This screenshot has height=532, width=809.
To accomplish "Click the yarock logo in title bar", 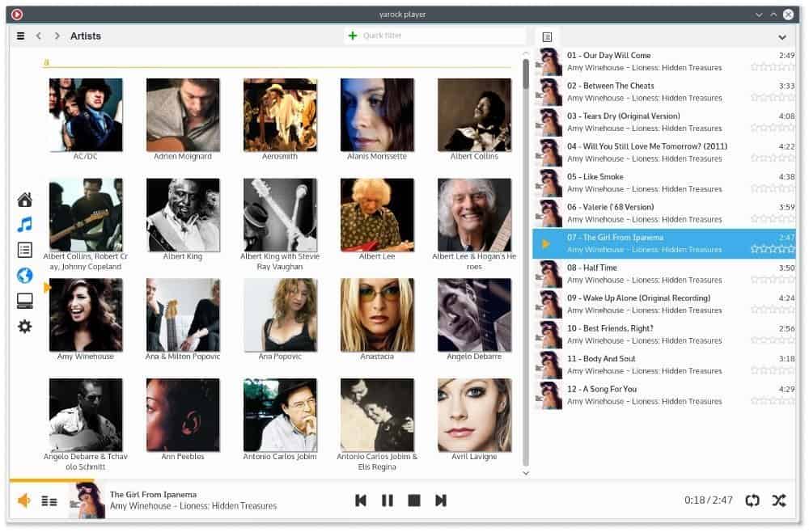I will (17, 15).
